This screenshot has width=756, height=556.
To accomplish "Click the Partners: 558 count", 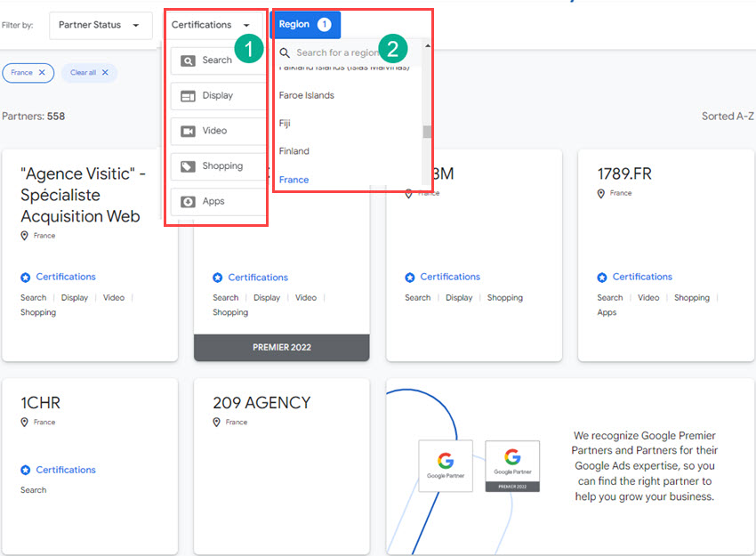I will (33, 117).
